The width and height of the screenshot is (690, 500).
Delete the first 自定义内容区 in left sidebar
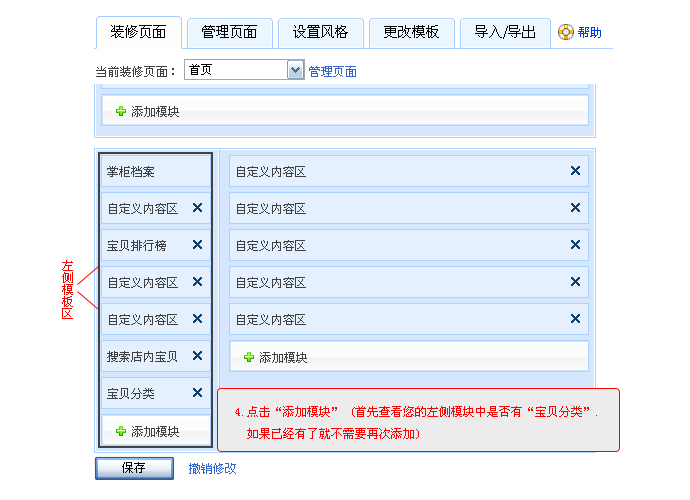197,208
